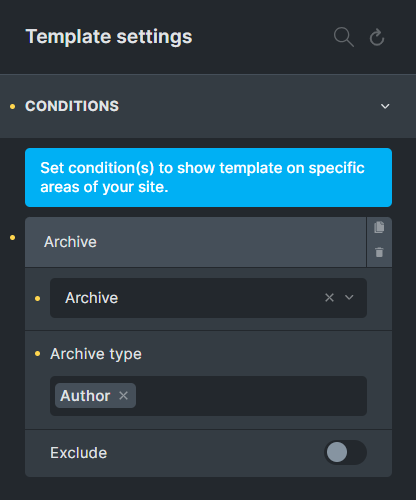
Task: Select the Archive dropdown box
Action: (208, 298)
